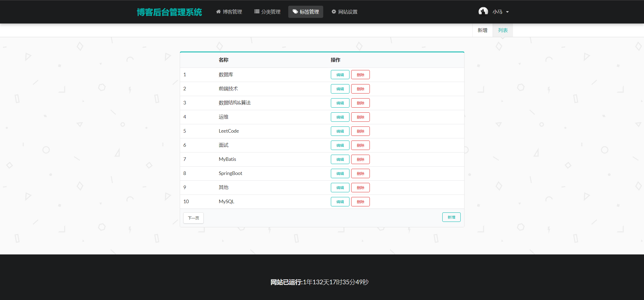Edit the SpringBoot tag
The width and height of the screenshot is (644, 300).
pyautogui.click(x=340, y=173)
